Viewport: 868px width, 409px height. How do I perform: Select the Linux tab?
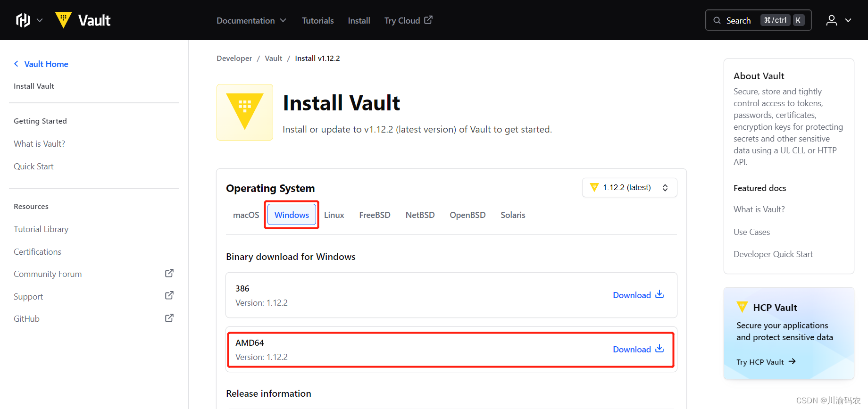pyautogui.click(x=334, y=215)
